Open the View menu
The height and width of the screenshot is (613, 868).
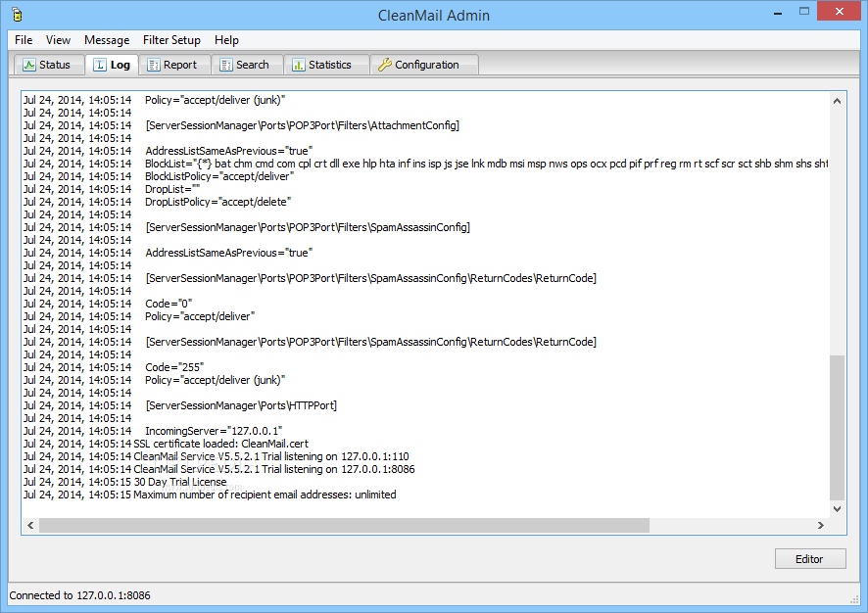pyautogui.click(x=58, y=40)
